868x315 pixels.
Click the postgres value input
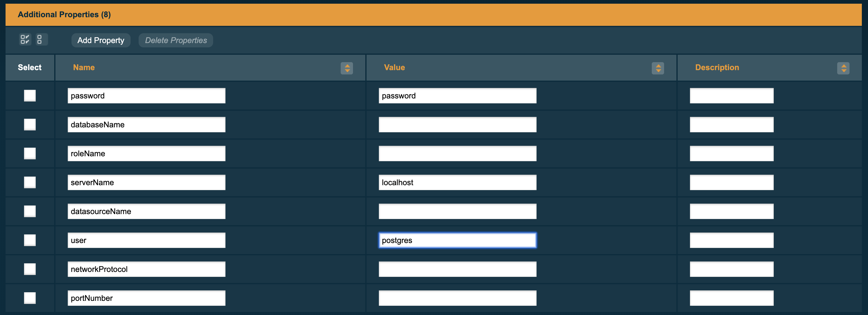click(457, 240)
